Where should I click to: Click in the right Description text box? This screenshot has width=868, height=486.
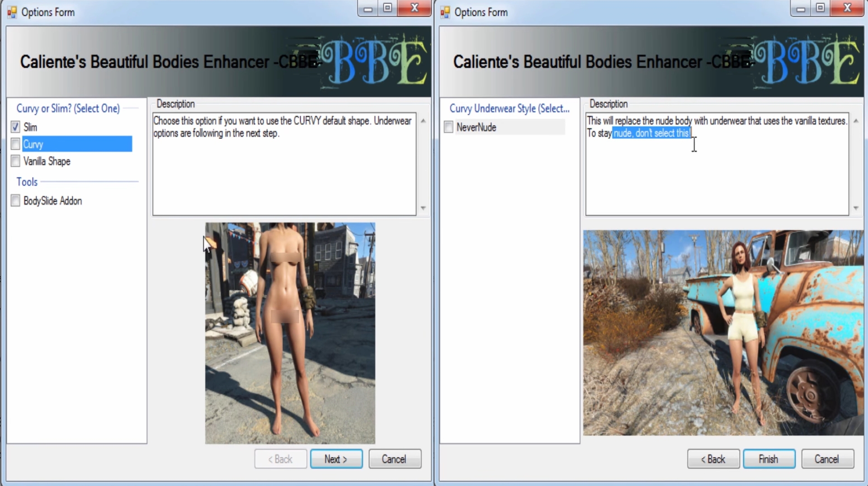click(717, 164)
